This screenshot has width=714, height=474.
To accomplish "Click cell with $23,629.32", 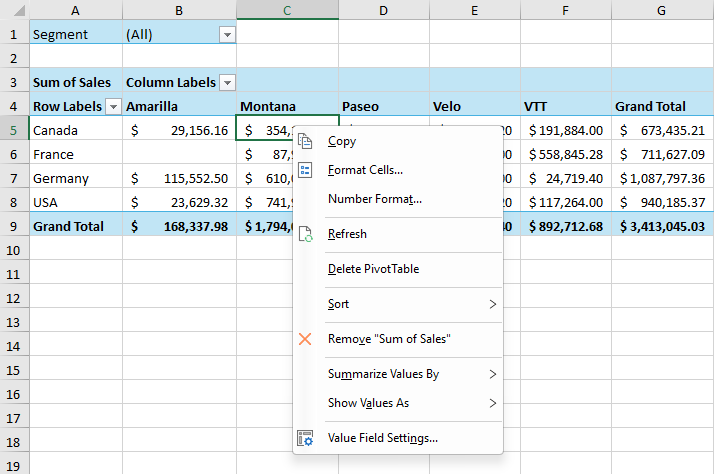I will coord(179,203).
